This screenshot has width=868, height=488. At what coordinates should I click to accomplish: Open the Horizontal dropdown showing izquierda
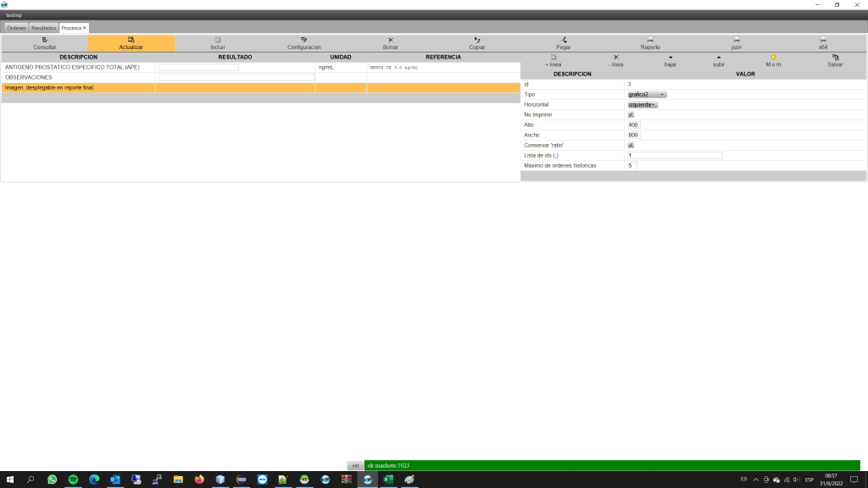pyautogui.click(x=643, y=104)
